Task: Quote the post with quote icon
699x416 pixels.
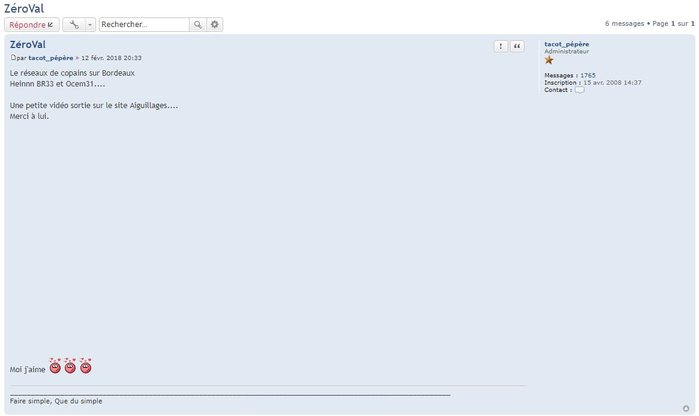Action: (x=517, y=46)
